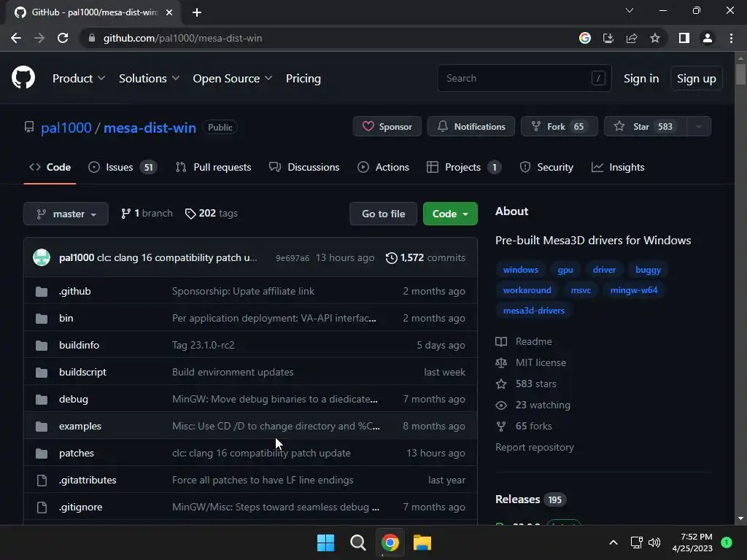
Task: Open the Pricing page
Action: [303, 79]
